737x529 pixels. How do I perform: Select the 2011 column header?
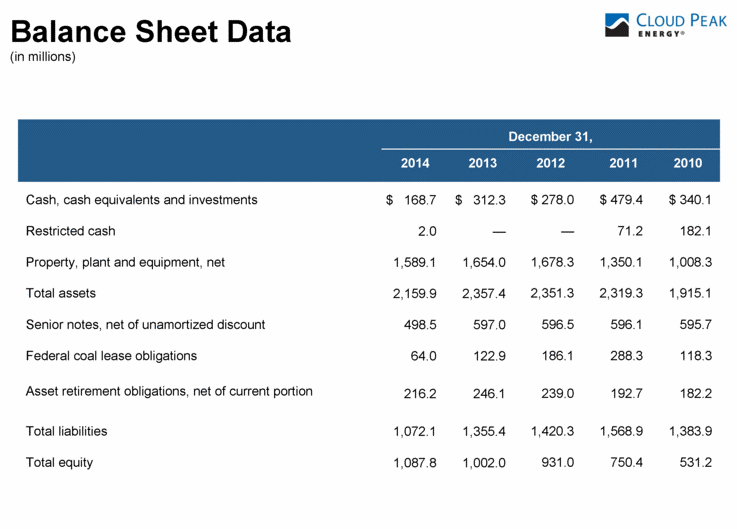tap(622, 163)
